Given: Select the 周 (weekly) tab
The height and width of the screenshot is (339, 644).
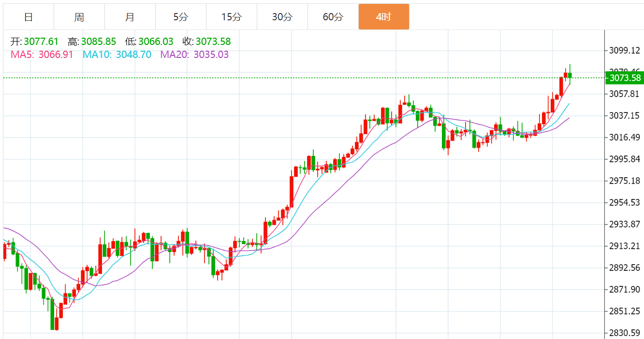Looking at the screenshot, I should (x=79, y=17).
